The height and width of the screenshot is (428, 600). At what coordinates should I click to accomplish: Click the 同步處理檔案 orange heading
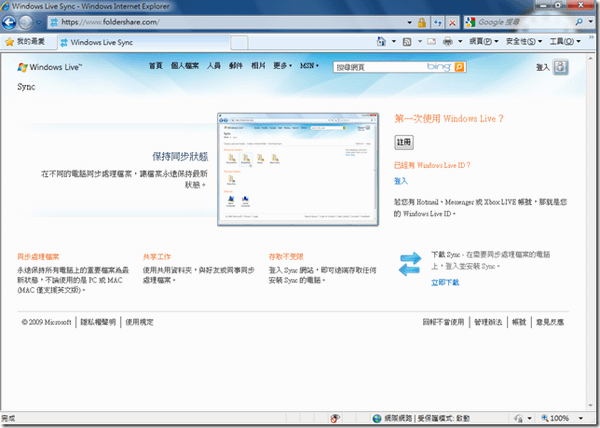(38, 257)
